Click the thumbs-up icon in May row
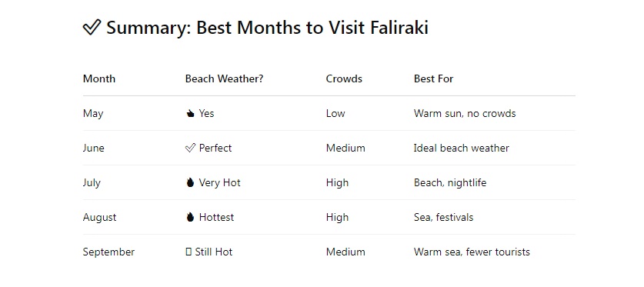This screenshot has height=287, width=644. coord(190,114)
